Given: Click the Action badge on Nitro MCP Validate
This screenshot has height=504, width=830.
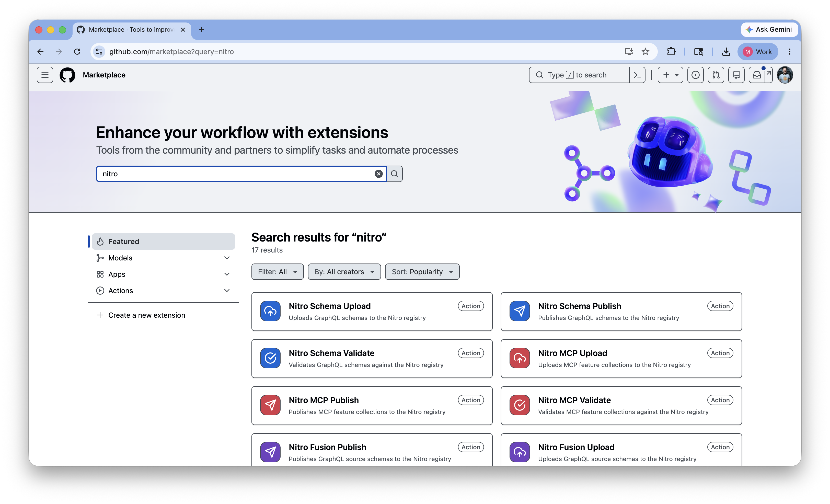Looking at the screenshot, I should 720,400.
